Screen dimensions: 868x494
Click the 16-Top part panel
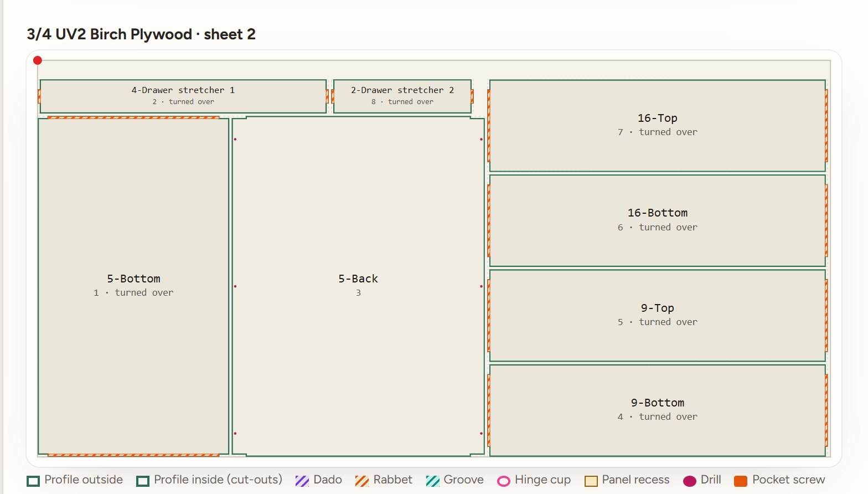click(x=658, y=126)
